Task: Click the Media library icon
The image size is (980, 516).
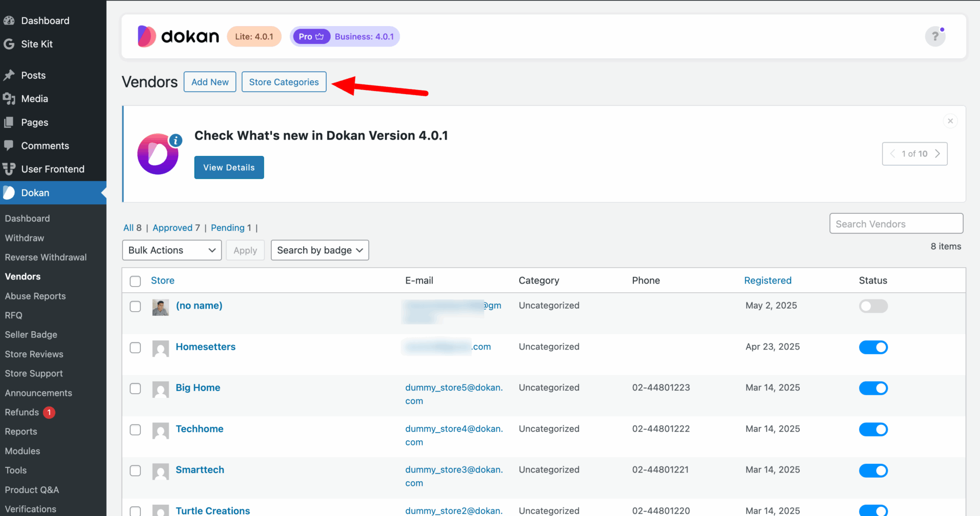Action: (9, 99)
